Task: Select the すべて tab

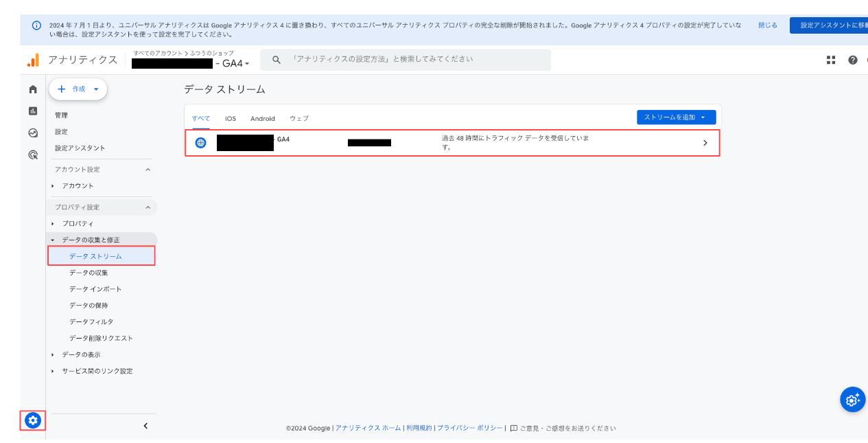Action: [x=201, y=119]
